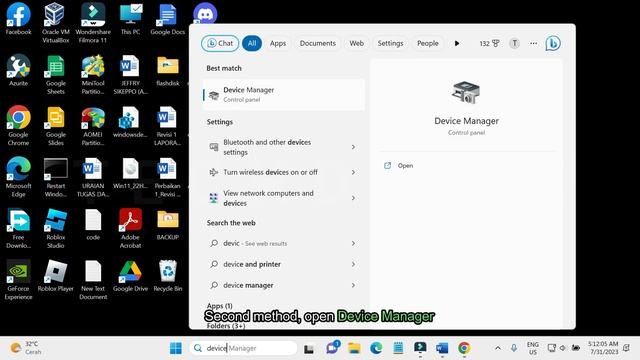Open Chrome from the taskbar
640x360 pixels.
464,348
